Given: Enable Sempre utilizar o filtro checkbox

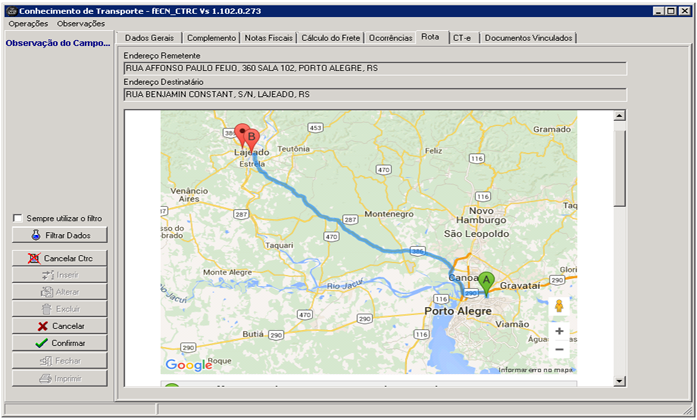Looking at the screenshot, I should pos(17,218).
